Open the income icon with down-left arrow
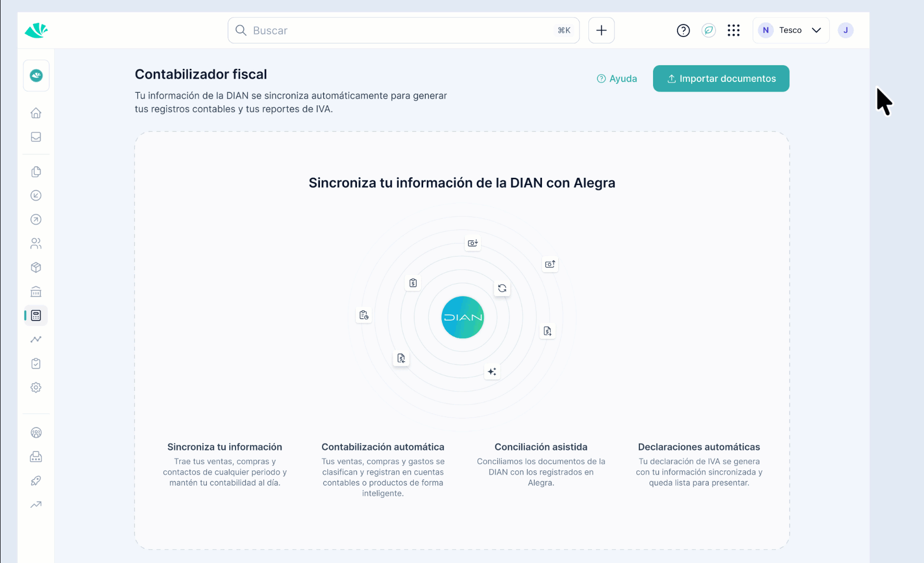This screenshot has height=563, width=924. click(36, 195)
